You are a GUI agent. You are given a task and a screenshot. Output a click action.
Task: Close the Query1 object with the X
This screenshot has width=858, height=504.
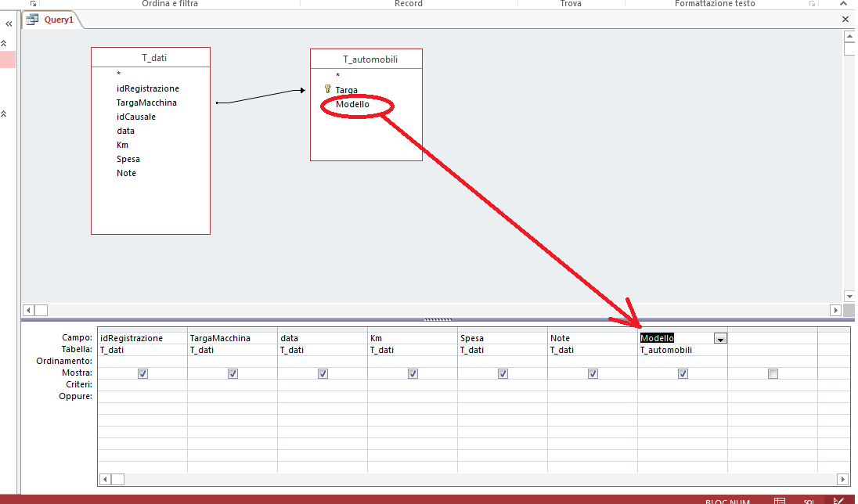845,19
